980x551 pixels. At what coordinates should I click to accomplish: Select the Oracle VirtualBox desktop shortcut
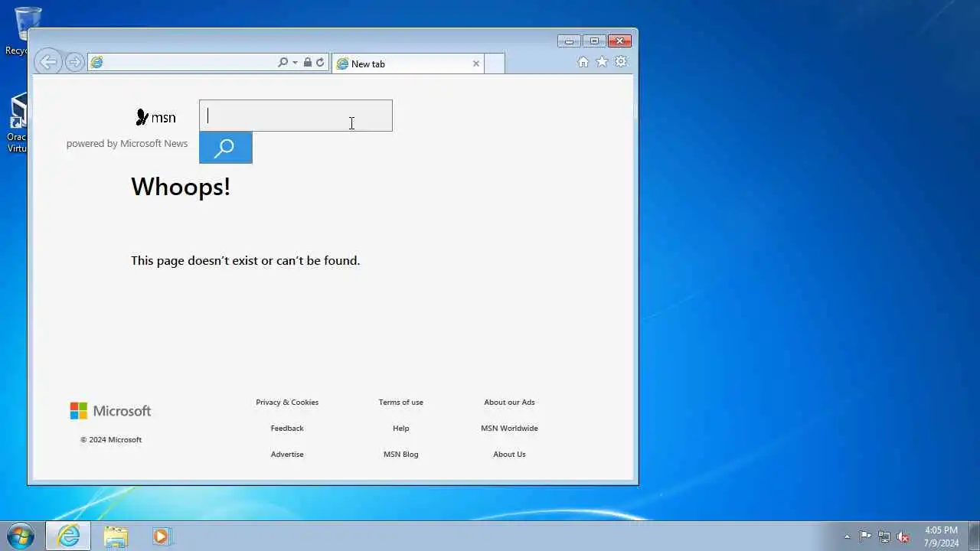point(17,124)
